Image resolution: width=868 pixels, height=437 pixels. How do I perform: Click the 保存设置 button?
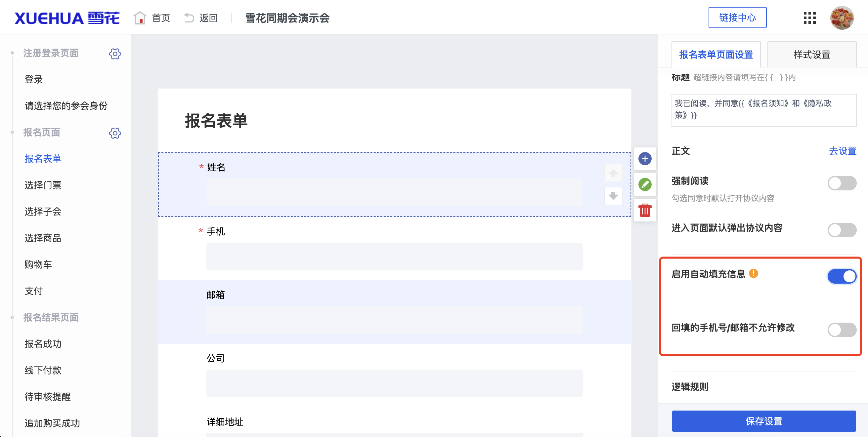coord(764,421)
